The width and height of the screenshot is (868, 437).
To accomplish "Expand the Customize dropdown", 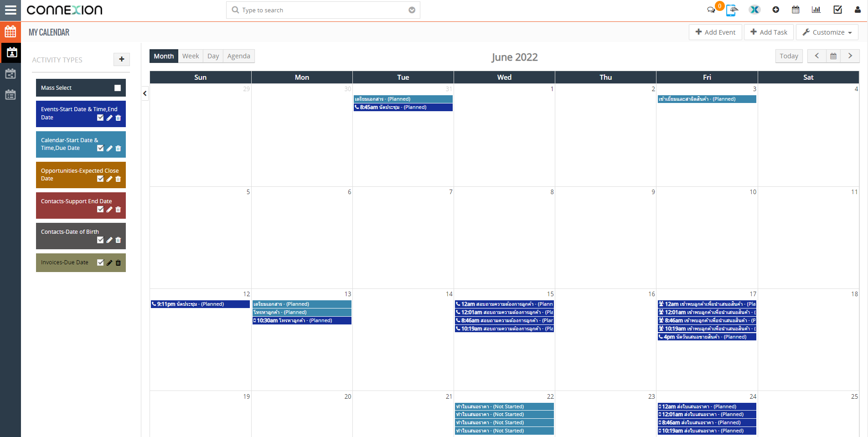I will (827, 32).
